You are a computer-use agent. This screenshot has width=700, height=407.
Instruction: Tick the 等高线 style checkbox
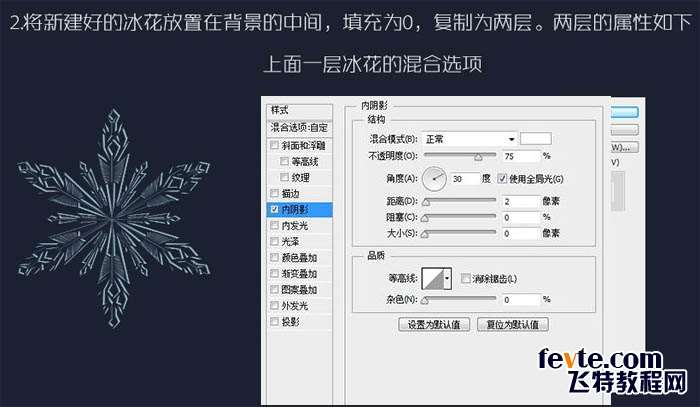(x=284, y=161)
